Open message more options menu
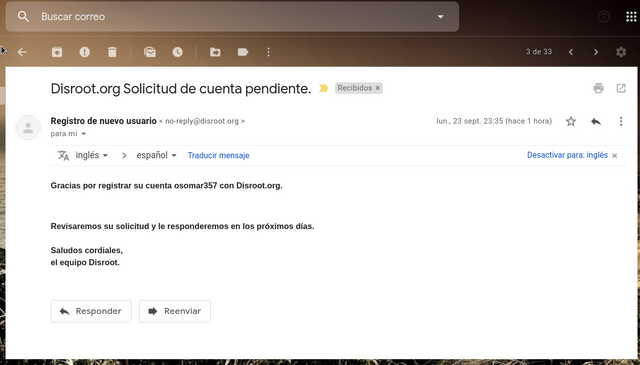Viewport: 640px width, 365px height. tap(621, 121)
